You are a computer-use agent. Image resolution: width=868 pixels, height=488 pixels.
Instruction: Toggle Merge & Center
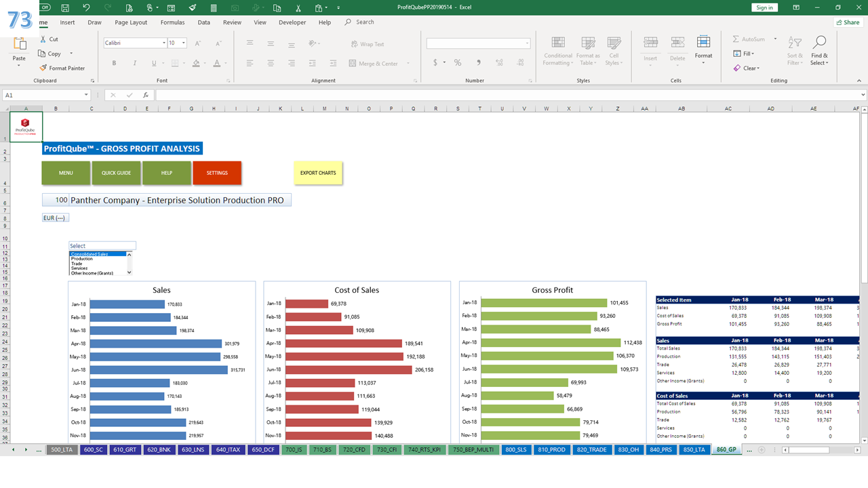coord(374,63)
